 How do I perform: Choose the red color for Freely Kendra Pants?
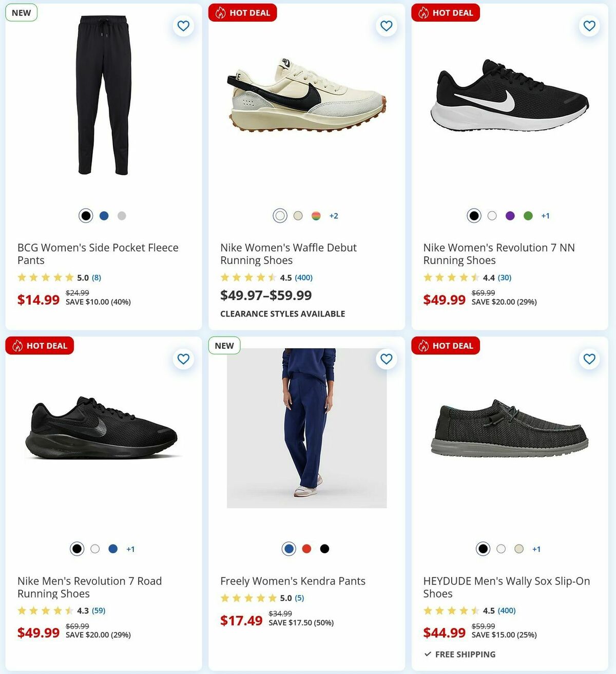(x=306, y=549)
